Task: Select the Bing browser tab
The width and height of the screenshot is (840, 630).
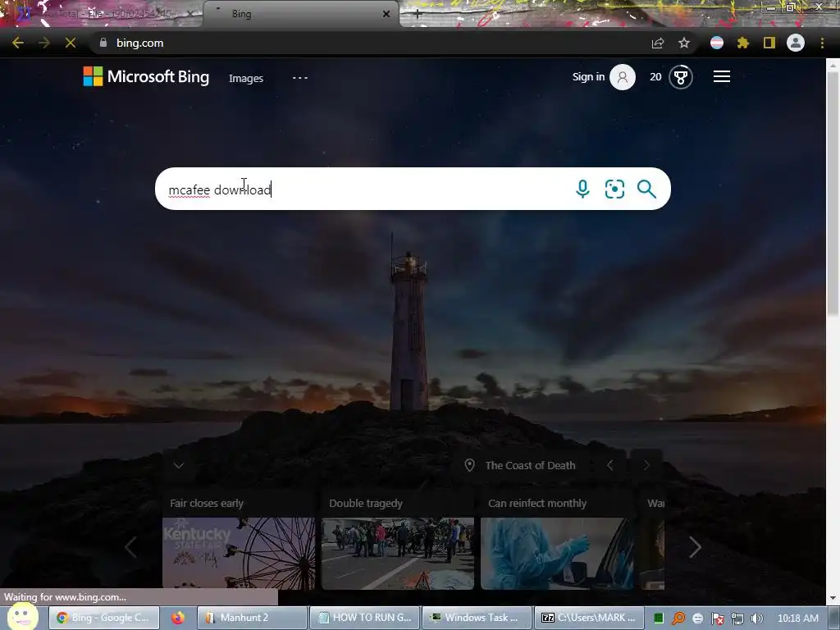Action: 300,14
